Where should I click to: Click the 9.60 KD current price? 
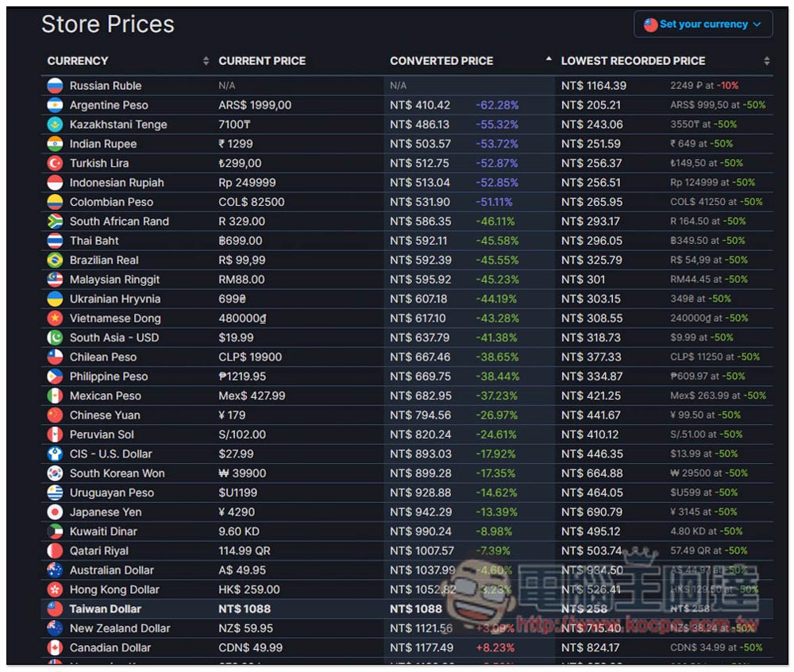coord(239,531)
